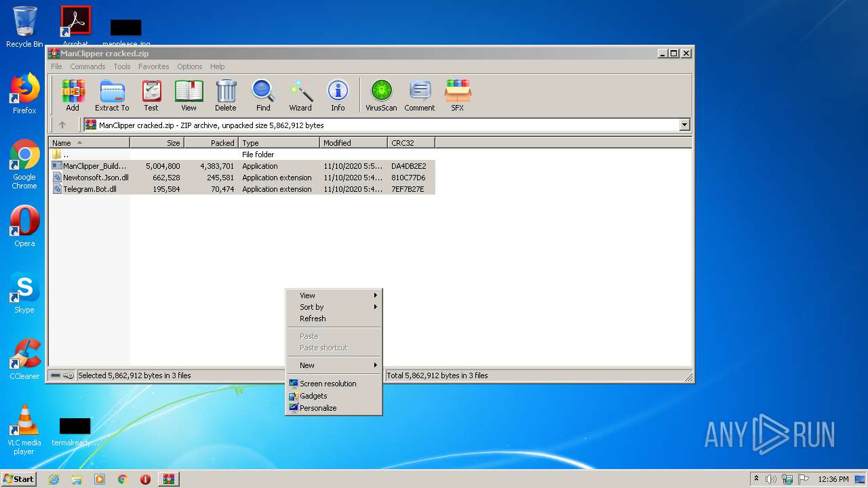The image size is (868, 488).
Task: Launch the Wizard wand icon
Action: pos(300,96)
